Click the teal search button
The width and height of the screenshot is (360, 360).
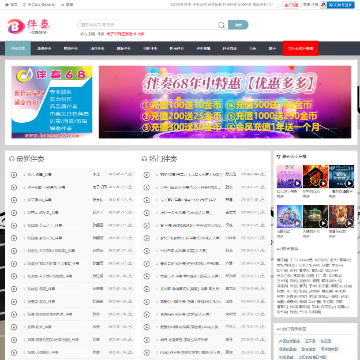238,25
